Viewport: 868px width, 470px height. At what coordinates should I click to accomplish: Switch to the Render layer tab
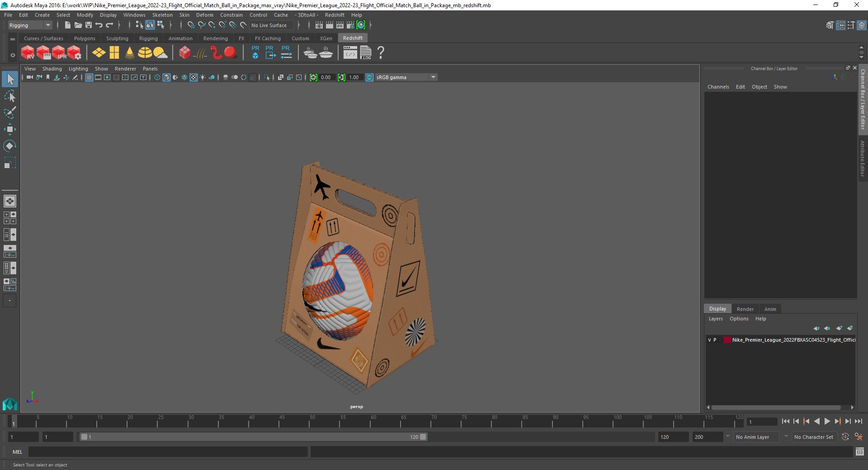click(x=745, y=309)
